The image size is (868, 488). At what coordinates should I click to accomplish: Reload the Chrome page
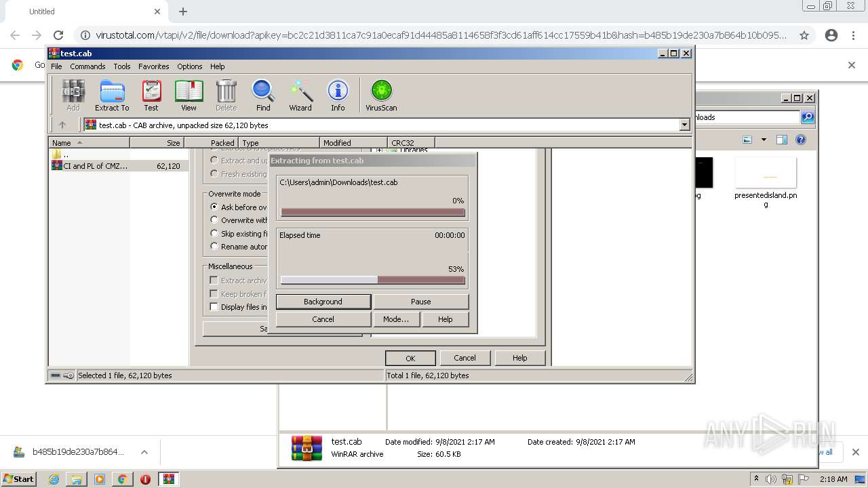(58, 35)
